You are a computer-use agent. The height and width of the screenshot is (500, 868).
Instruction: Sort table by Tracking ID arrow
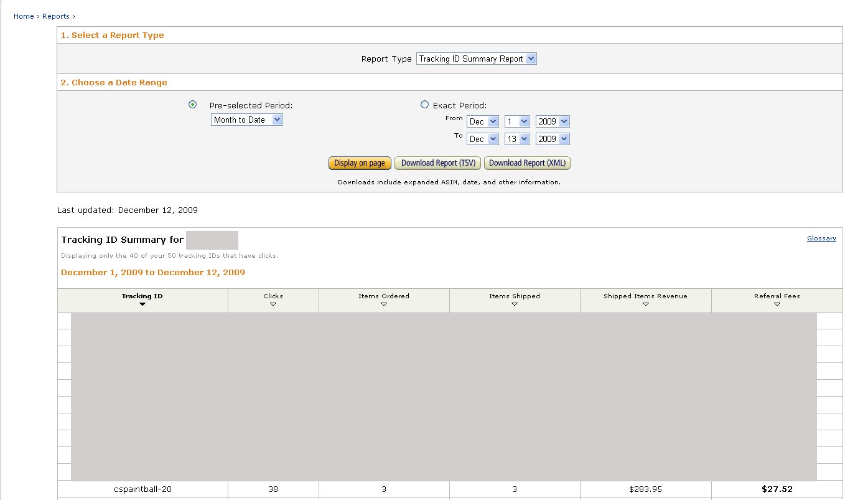[142, 304]
